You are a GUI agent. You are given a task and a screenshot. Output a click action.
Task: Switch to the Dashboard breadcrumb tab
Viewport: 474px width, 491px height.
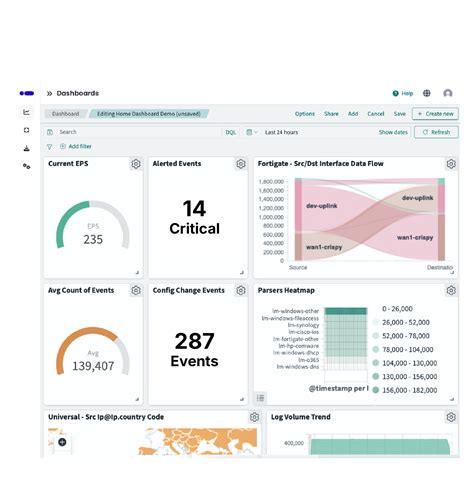[66, 114]
